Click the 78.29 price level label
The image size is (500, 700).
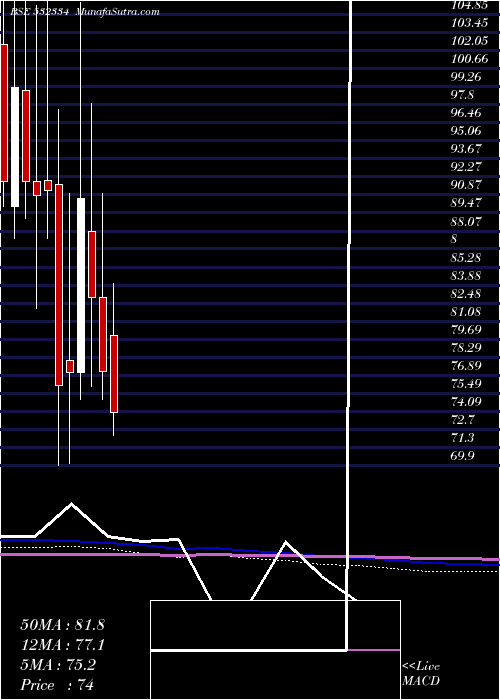tap(467, 347)
